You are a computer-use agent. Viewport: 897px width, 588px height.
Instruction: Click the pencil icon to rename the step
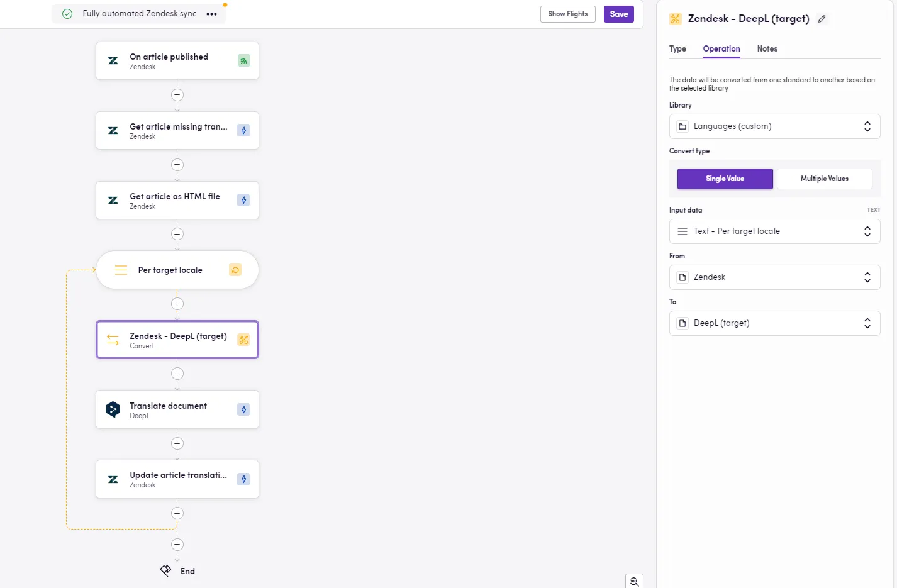pyautogui.click(x=822, y=19)
